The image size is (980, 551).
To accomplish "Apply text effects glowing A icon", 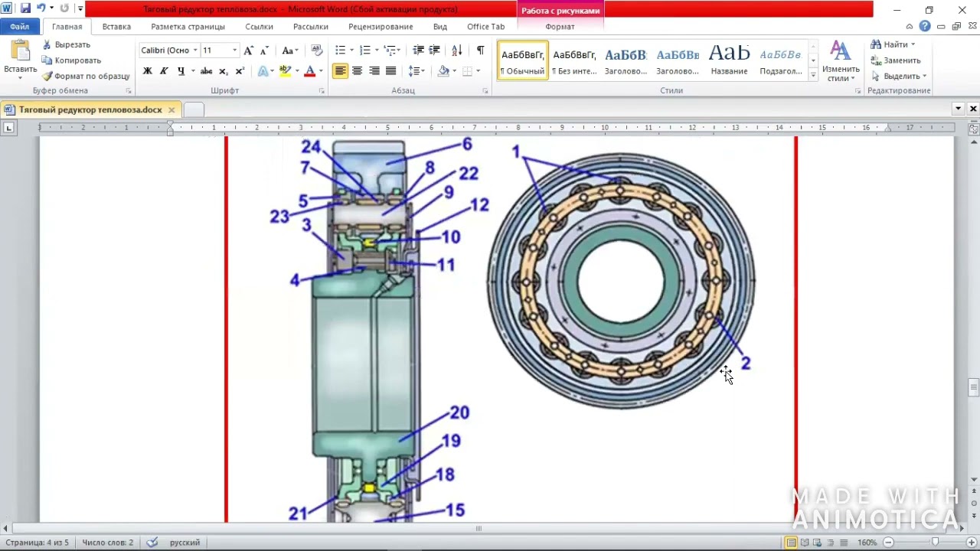I will (263, 71).
